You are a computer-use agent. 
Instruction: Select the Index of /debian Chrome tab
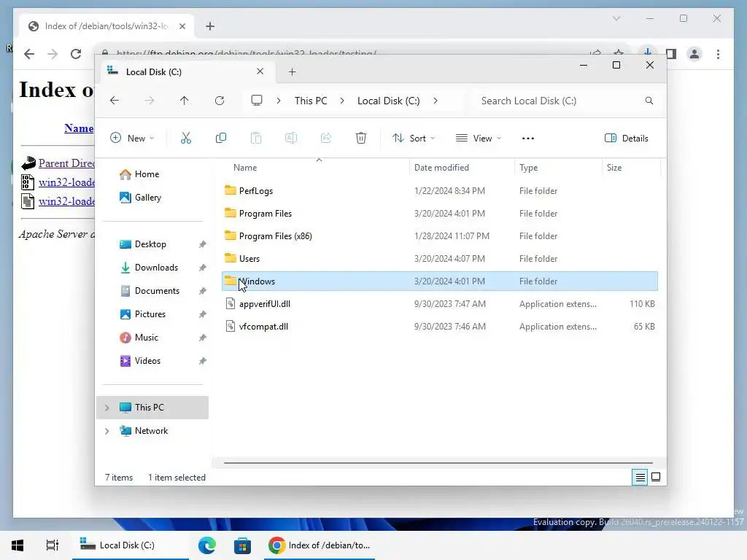pos(107,26)
